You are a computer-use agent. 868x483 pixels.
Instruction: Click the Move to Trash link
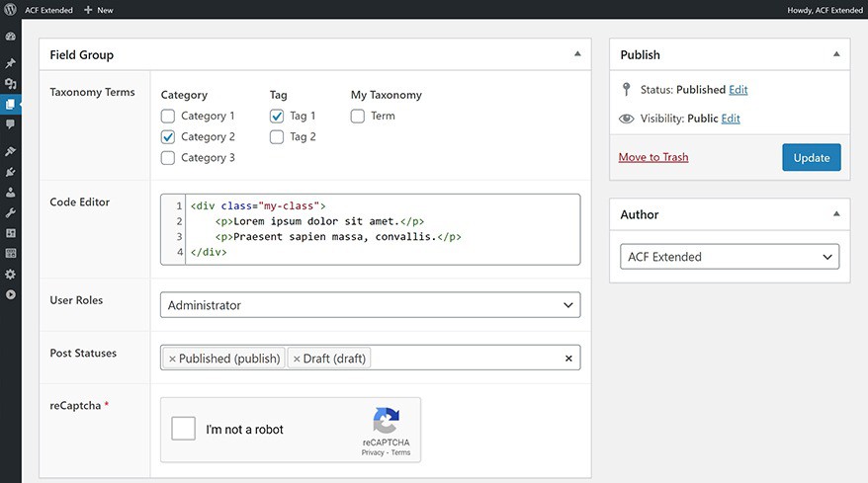pyautogui.click(x=652, y=157)
